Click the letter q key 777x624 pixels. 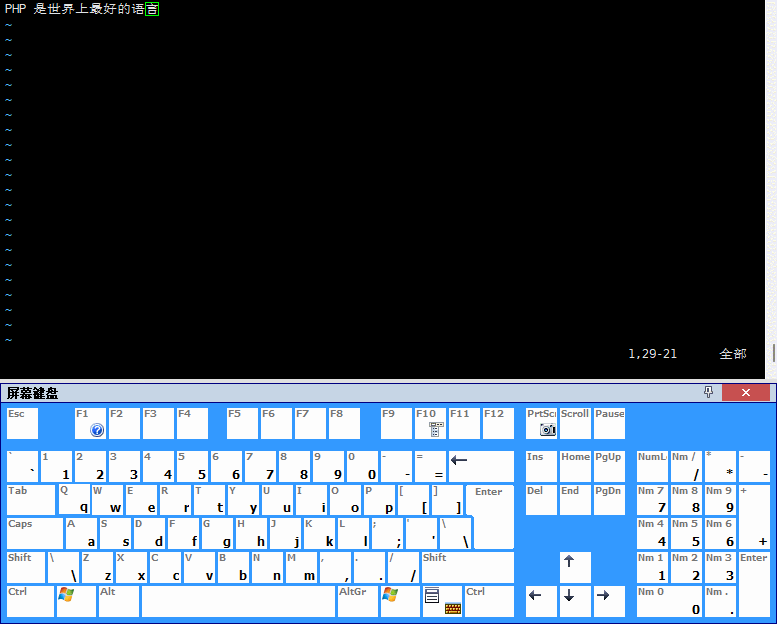(74, 500)
